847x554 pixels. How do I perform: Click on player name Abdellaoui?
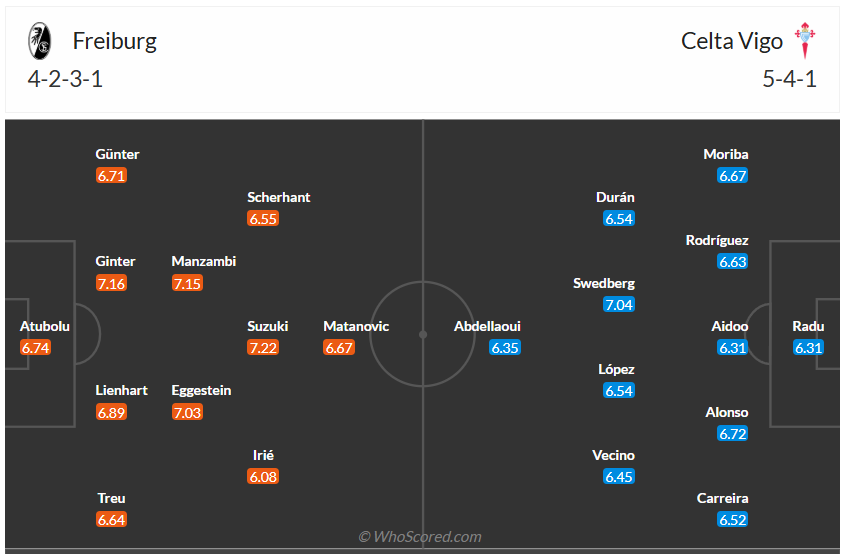[x=487, y=326]
